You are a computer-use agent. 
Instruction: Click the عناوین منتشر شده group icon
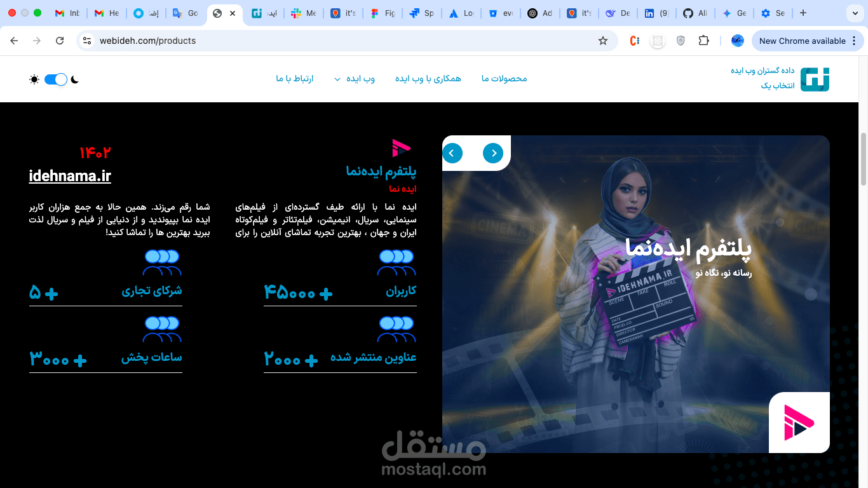[397, 330]
